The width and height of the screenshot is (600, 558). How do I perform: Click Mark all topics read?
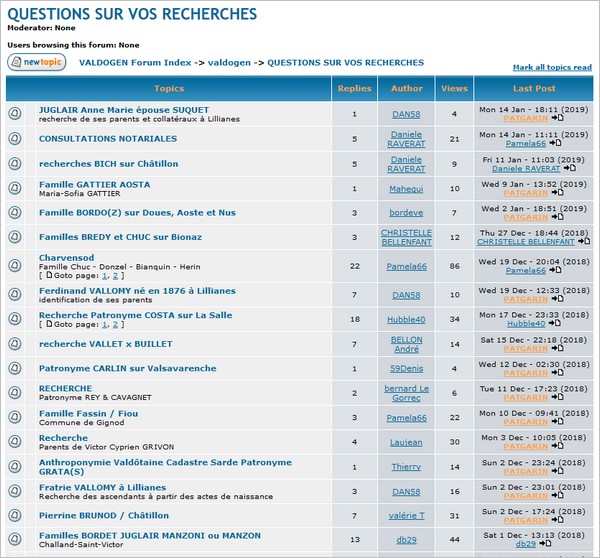[552, 67]
